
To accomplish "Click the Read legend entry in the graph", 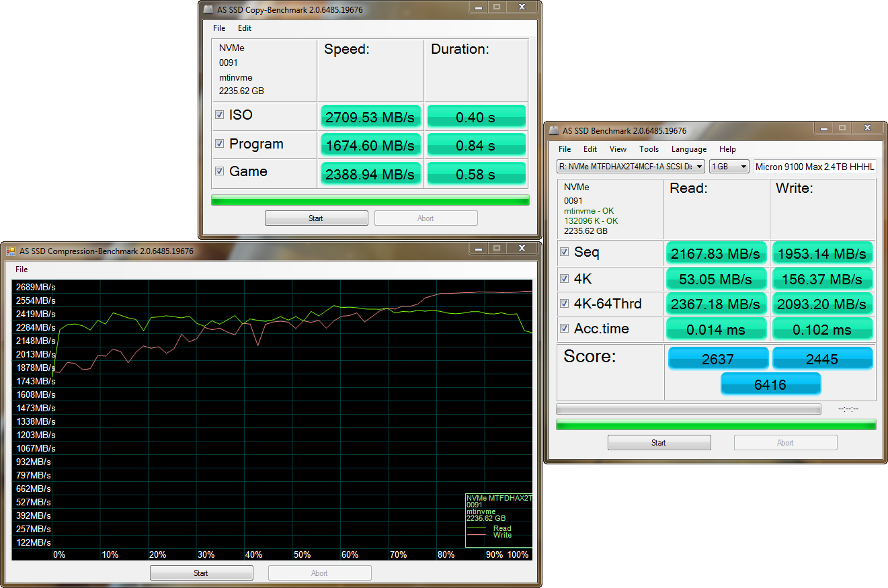I will (501, 528).
